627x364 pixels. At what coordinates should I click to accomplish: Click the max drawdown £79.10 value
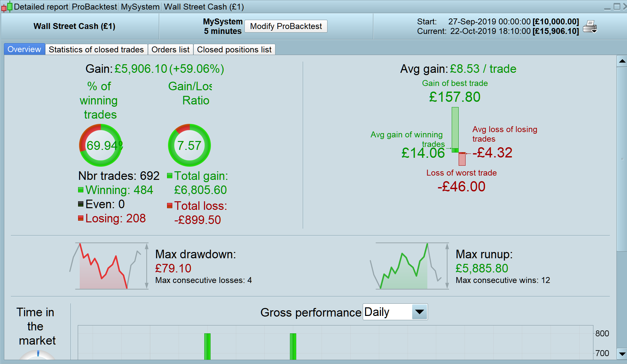point(173,268)
